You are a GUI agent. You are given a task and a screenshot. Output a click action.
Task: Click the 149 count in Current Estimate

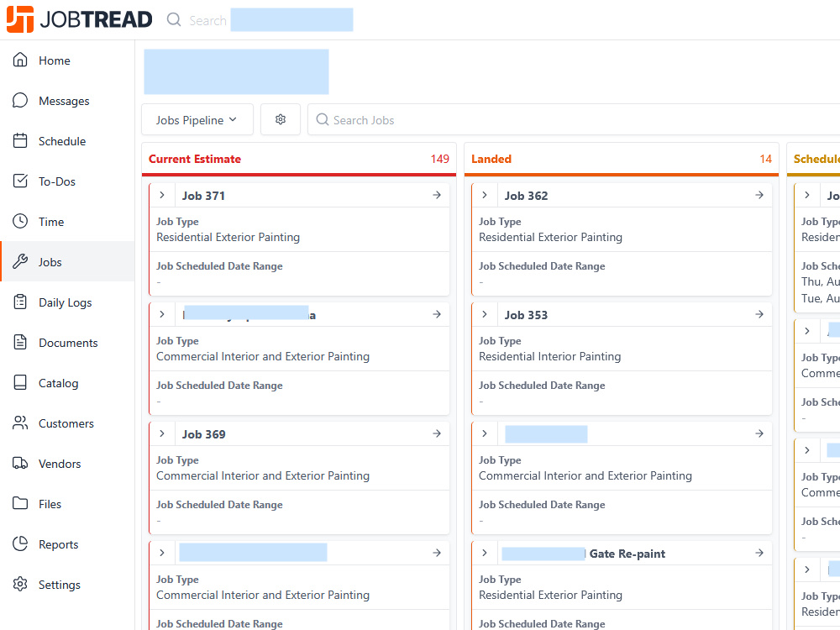click(x=440, y=159)
